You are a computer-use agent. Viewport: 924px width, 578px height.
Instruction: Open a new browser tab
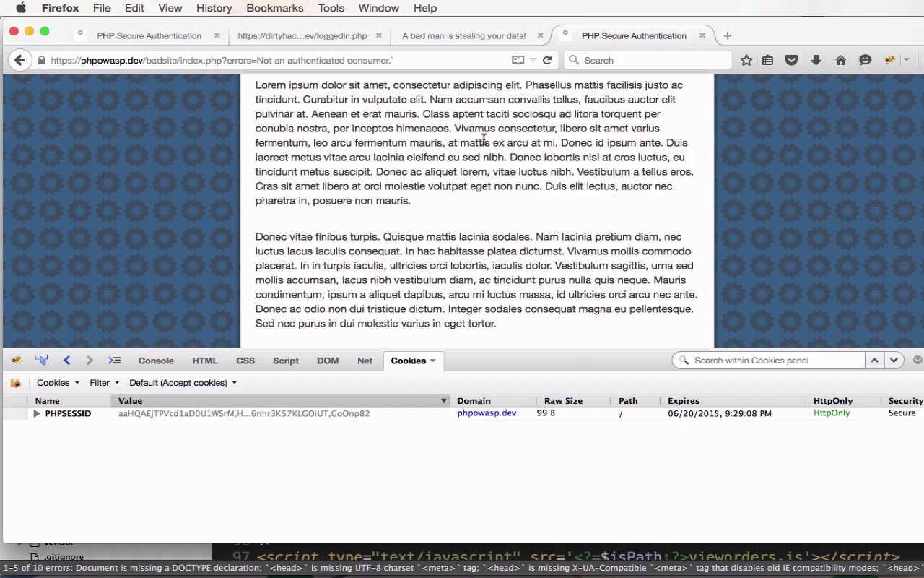728,35
